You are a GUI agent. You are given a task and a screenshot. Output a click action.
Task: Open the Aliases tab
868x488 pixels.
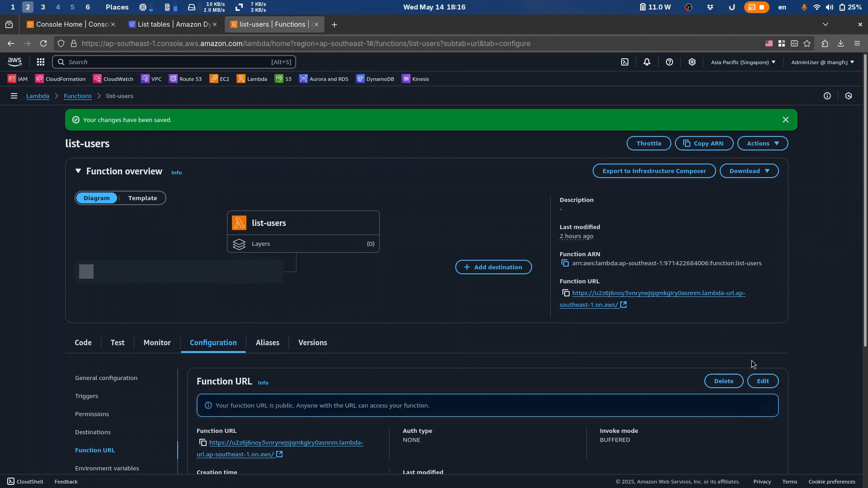pyautogui.click(x=268, y=343)
